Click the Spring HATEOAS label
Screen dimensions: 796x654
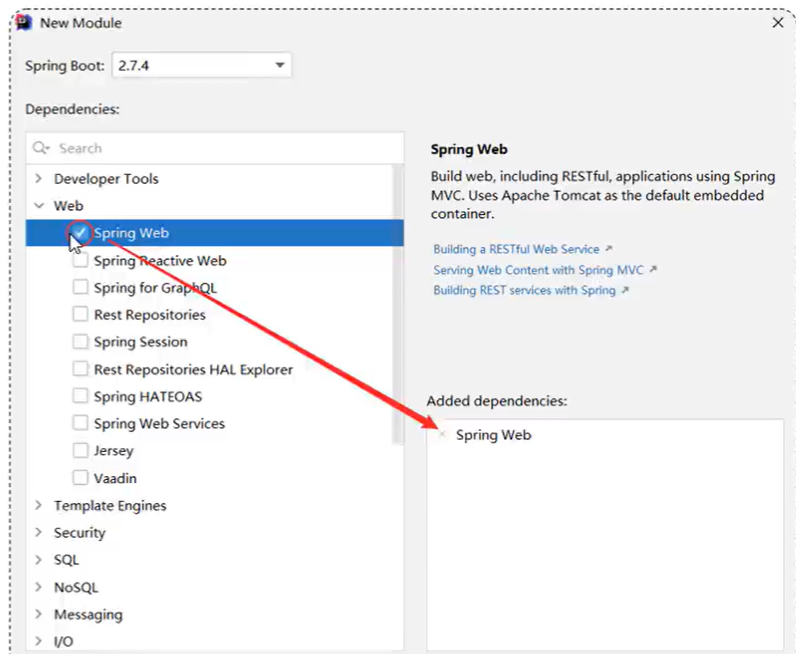click(148, 396)
